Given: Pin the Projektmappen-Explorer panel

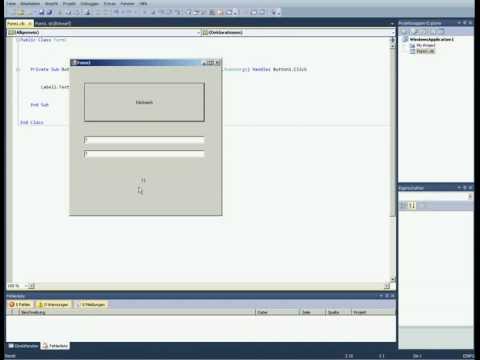Looking at the screenshot, I should [x=465, y=23].
